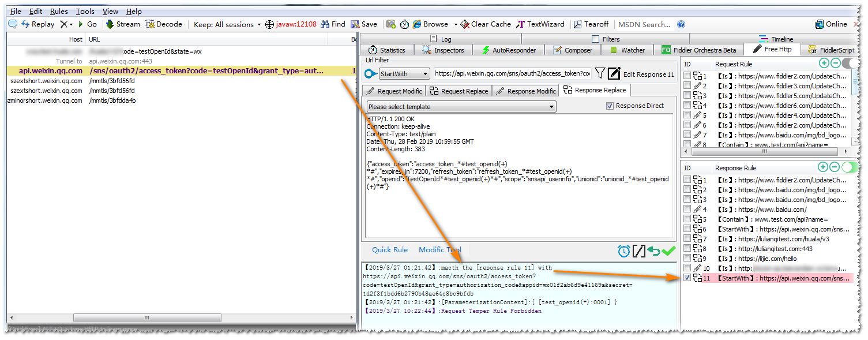868x340 pixels.
Task: Open the View menu
Action: point(110,12)
